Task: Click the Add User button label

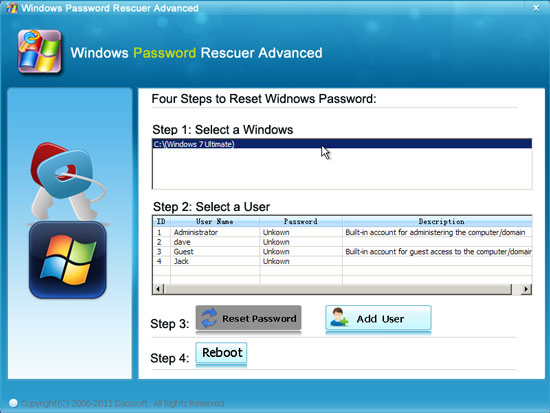Action: [x=380, y=319]
